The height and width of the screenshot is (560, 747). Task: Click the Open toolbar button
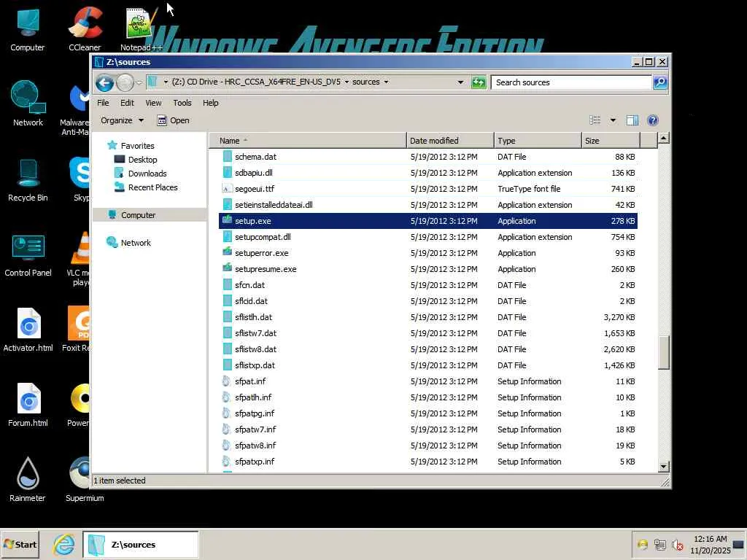174,120
